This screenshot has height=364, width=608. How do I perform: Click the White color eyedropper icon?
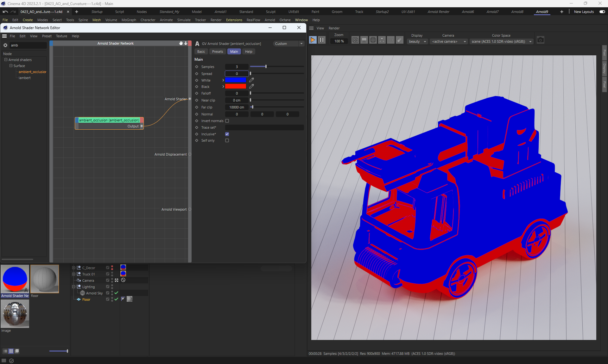coord(251,80)
